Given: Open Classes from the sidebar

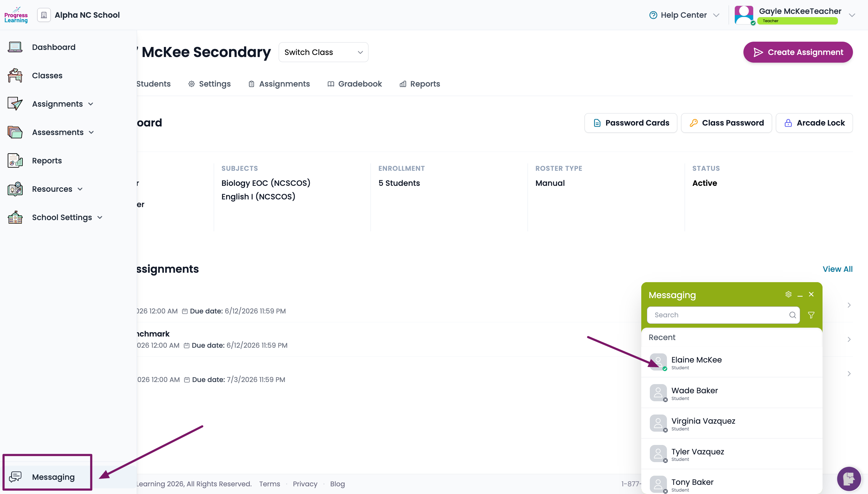Looking at the screenshot, I should point(47,75).
